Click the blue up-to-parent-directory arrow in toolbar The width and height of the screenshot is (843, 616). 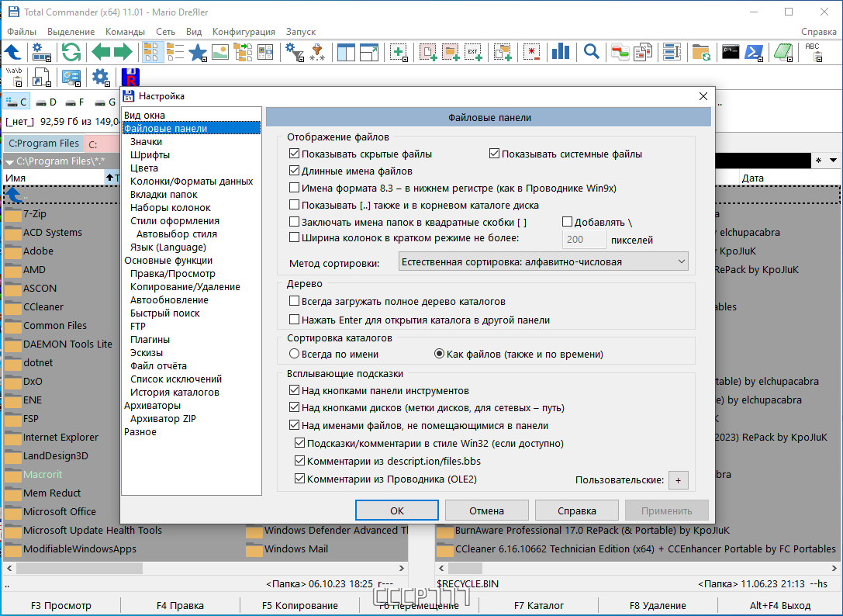(13, 52)
